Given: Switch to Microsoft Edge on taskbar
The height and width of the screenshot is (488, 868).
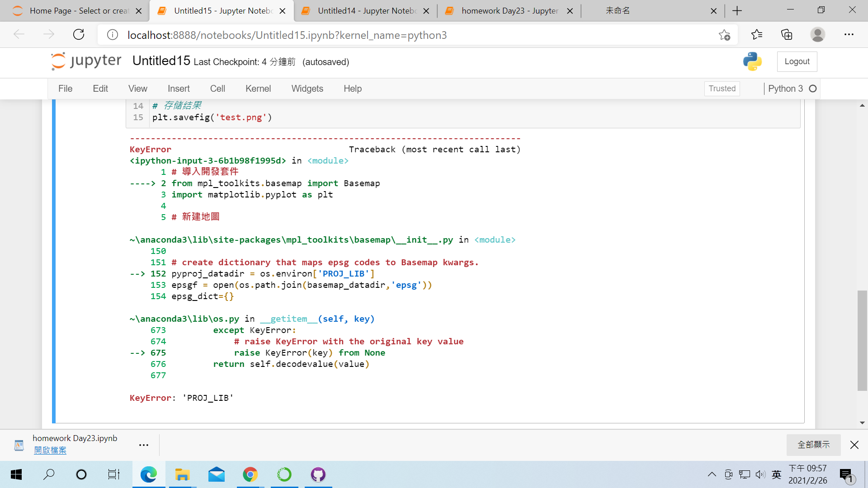Looking at the screenshot, I should coord(149,474).
